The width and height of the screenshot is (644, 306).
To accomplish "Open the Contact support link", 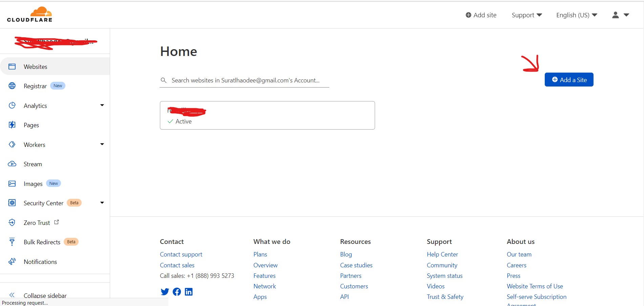I will coord(181,254).
